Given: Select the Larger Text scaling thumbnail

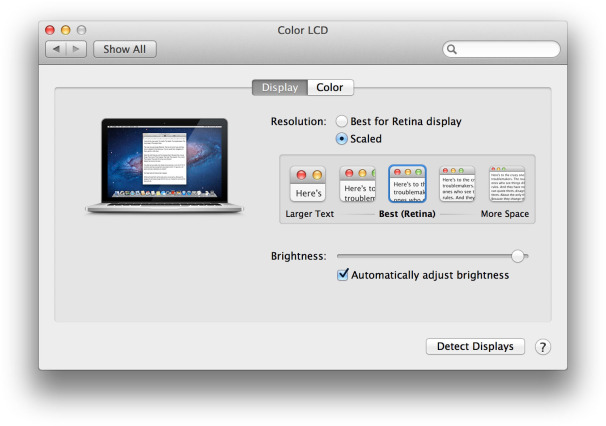Looking at the screenshot, I should pos(308,184).
